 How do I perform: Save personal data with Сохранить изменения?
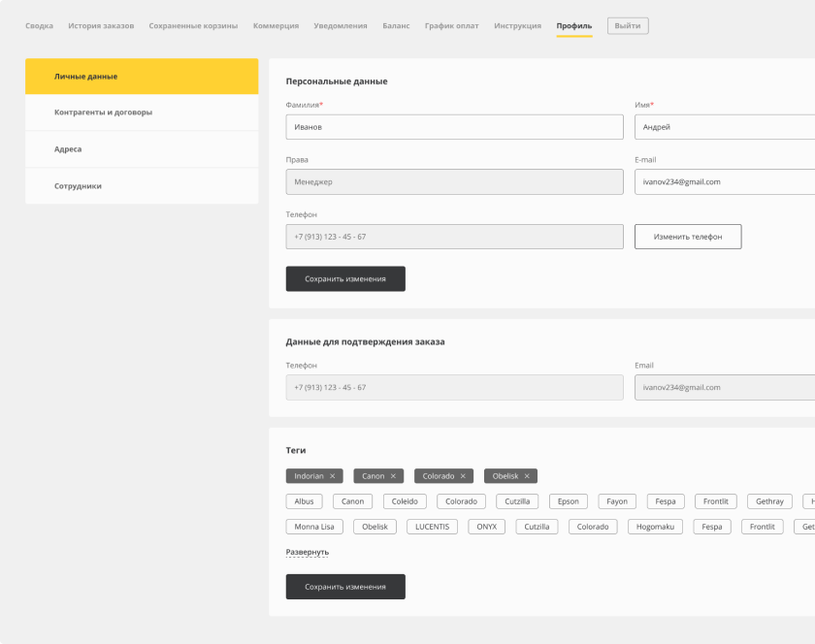[x=345, y=278]
